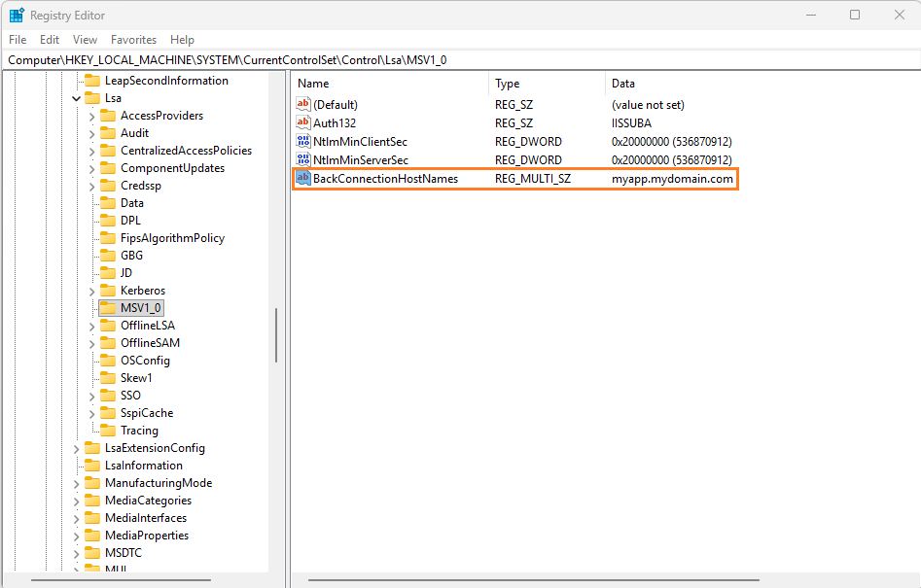Click the NtlmMinClientSec DWORD value icon
This screenshot has width=921, height=588.
[303, 142]
